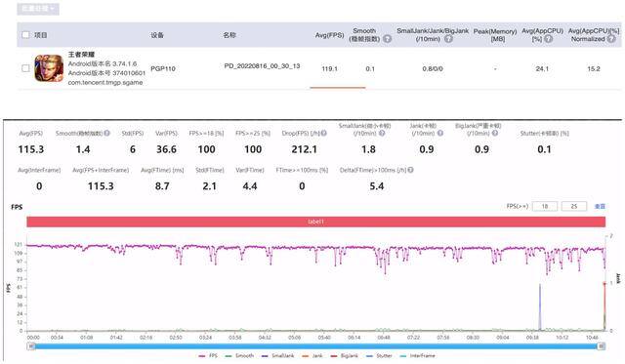This screenshot has width=625, height=364.
Task: Toggle the Smooth series in chart legend
Action: point(239,355)
